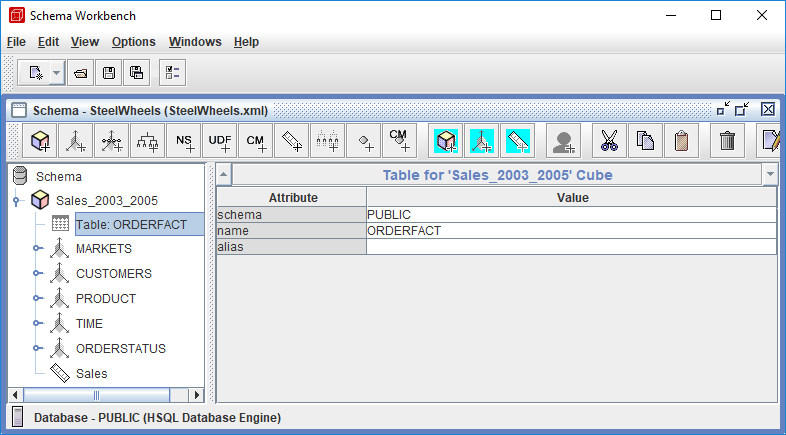Open the Preferences checklist icon
The height and width of the screenshot is (435, 786).
[172, 73]
